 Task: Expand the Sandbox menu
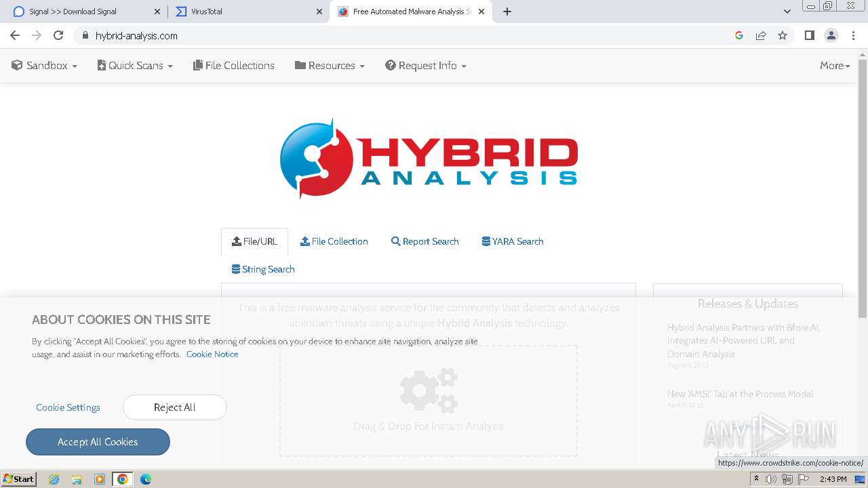(45, 66)
